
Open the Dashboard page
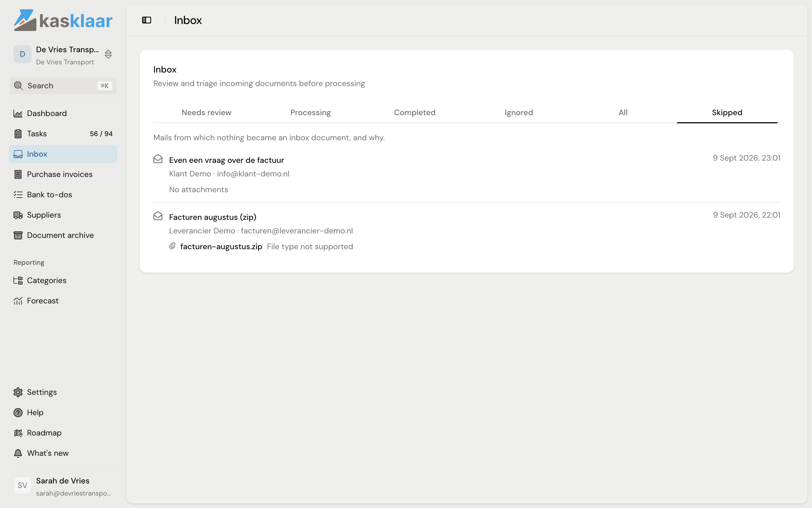click(63, 113)
